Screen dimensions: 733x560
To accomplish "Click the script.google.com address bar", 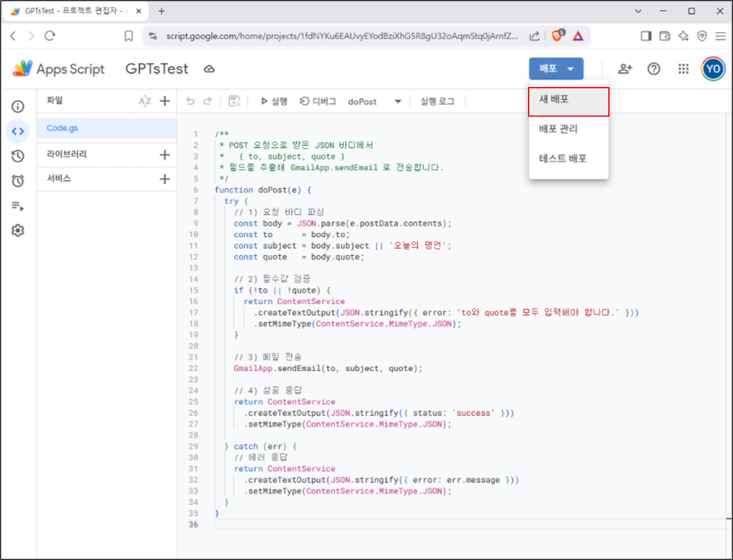I will 341,36.
